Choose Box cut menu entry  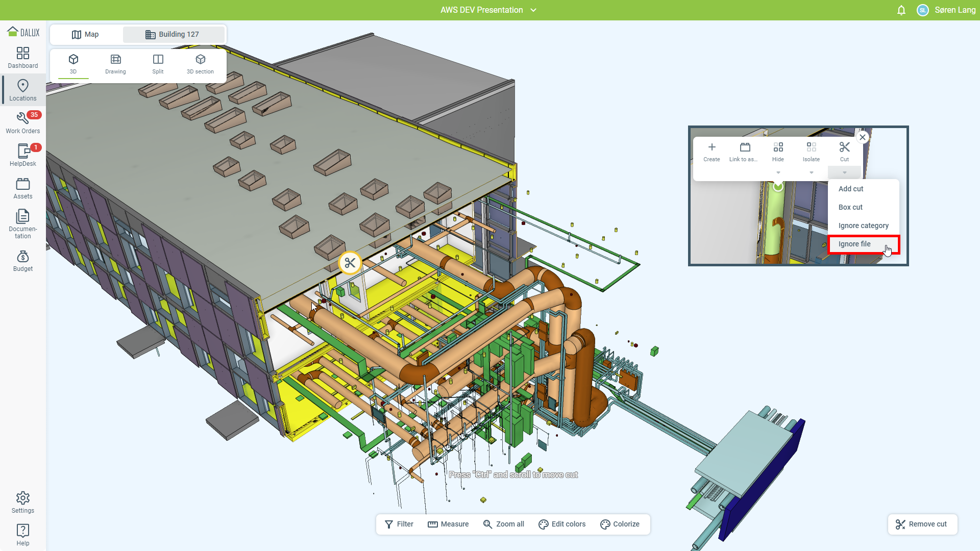coord(864,207)
